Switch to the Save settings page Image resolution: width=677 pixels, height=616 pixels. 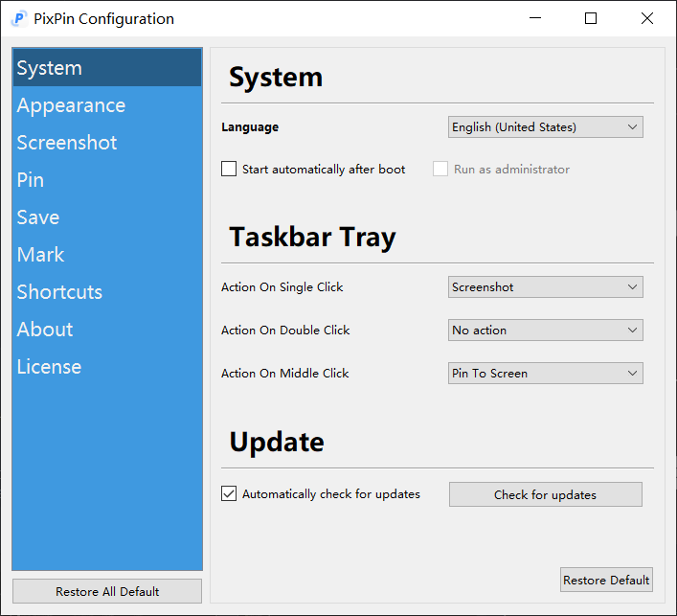point(107,217)
